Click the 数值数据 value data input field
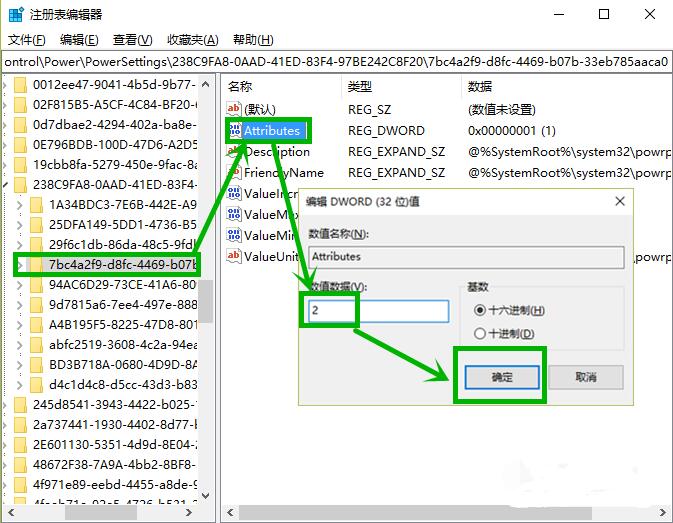The image size is (673, 523). click(x=379, y=311)
